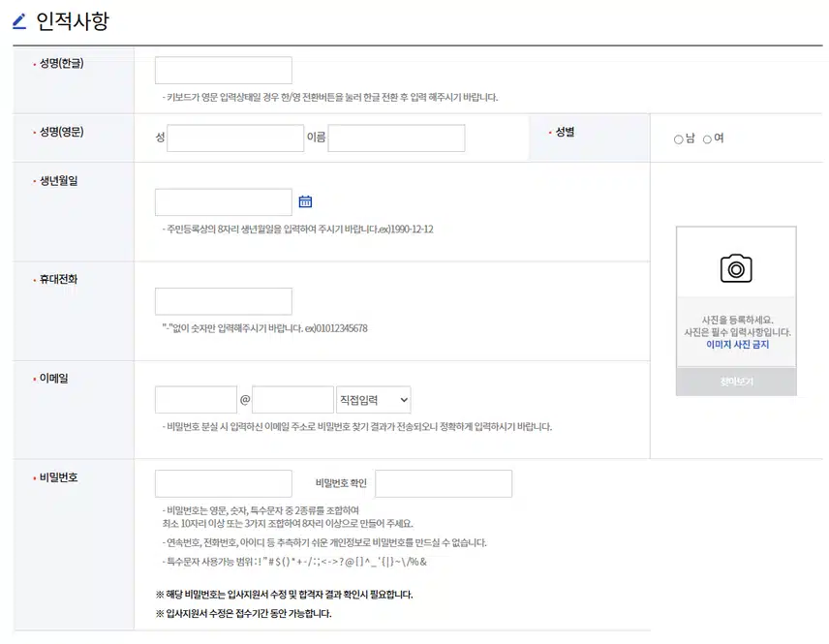Click the 이미지 사진 금지 notice text
Viewport: 829px width, 644px height.
737,344
